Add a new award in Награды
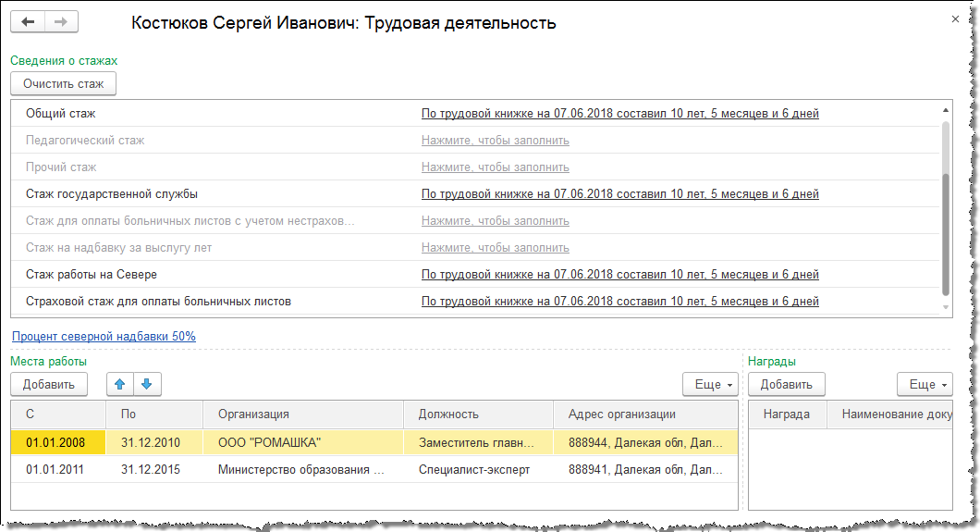This screenshot has width=980, height=532. [x=786, y=384]
